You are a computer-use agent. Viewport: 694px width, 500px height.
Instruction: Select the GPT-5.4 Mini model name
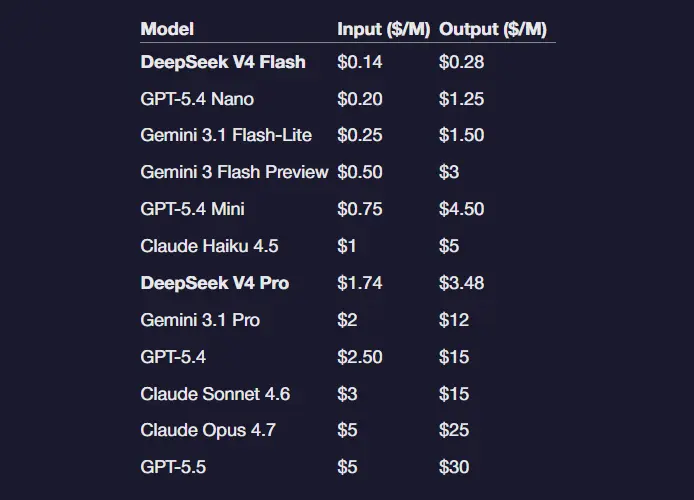(x=193, y=209)
